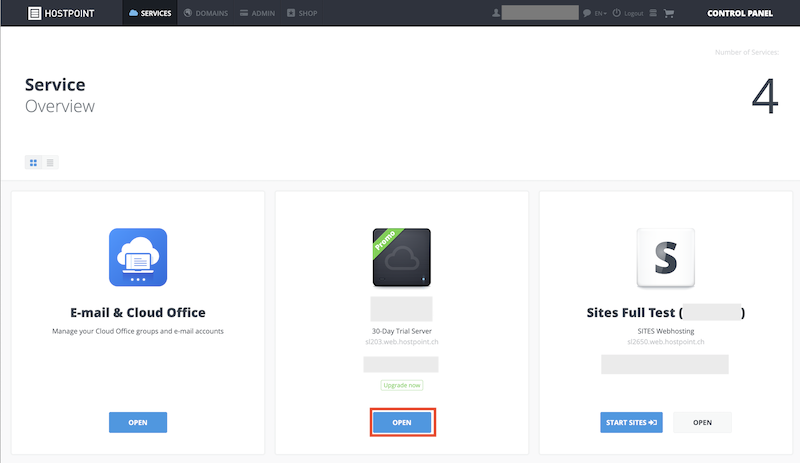This screenshot has height=463, width=800.
Task: Click the Service Overview heading
Action: [60, 95]
